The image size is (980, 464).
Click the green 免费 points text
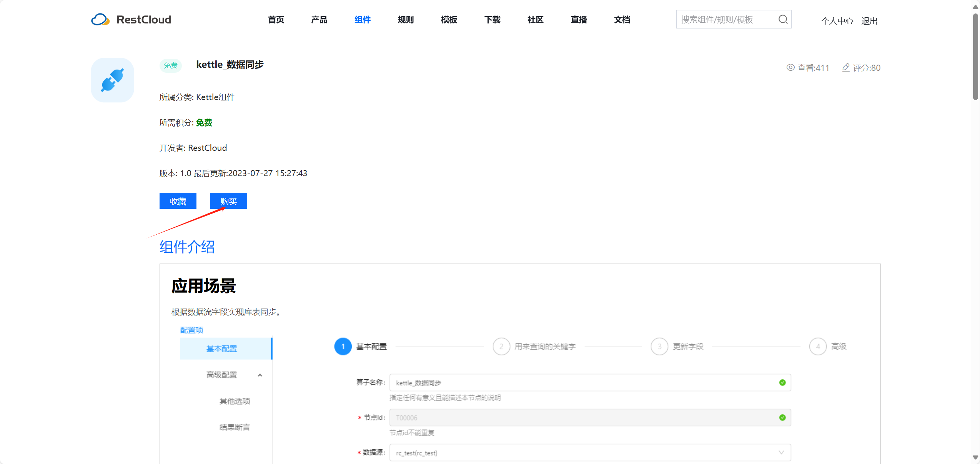click(x=204, y=122)
